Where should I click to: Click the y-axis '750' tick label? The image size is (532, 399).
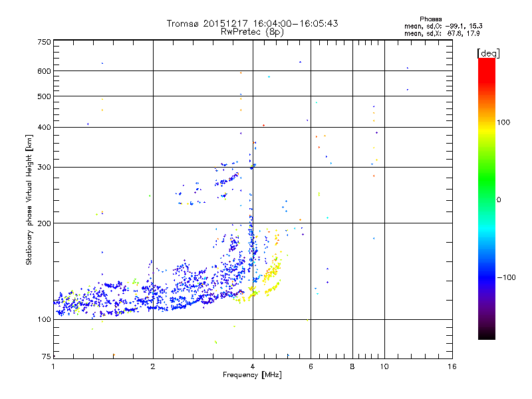click(x=45, y=42)
